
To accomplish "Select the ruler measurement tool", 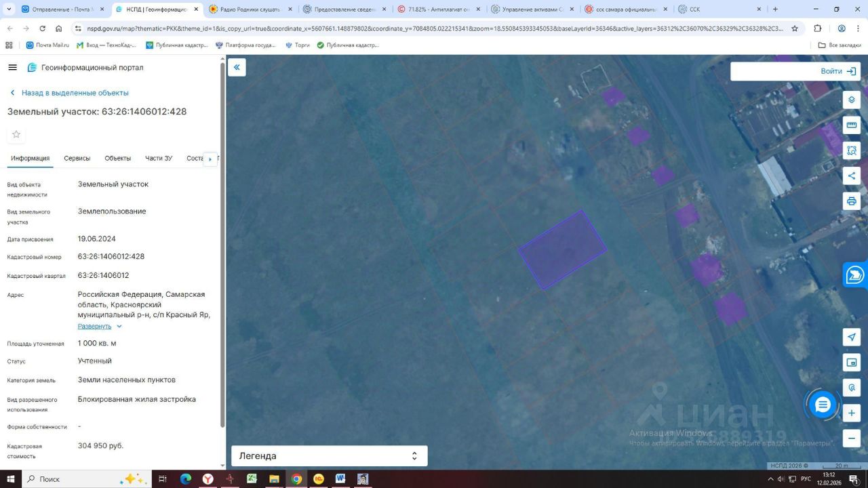I will [852, 125].
